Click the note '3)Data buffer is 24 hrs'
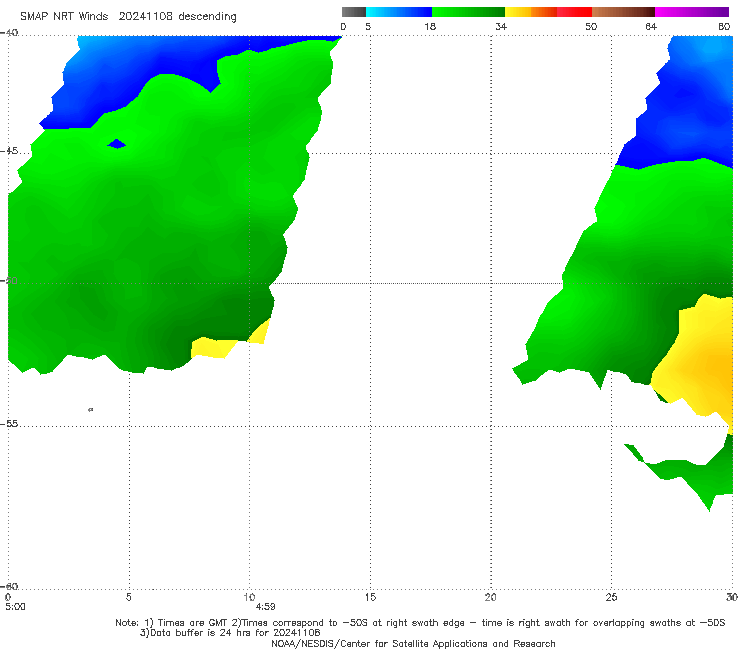Image resolution: width=740 pixels, height=650 pixels. [230, 633]
